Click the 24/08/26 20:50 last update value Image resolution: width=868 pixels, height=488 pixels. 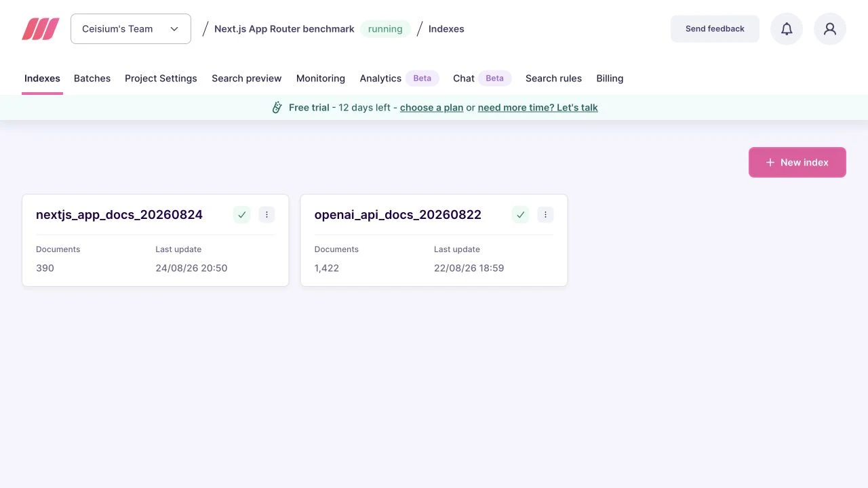click(191, 268)
